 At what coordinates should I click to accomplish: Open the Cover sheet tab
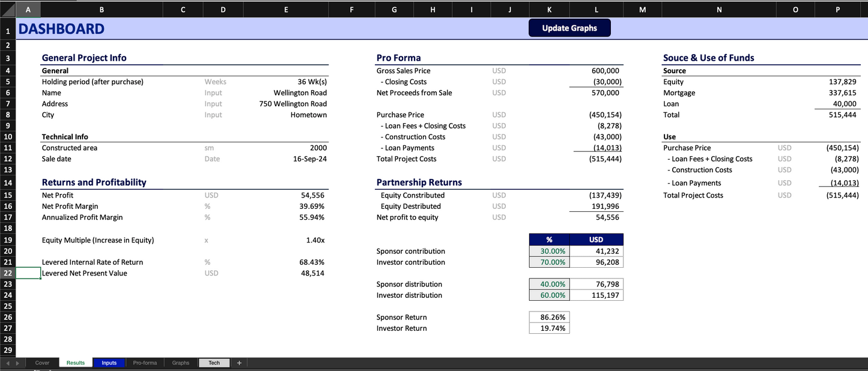click(x=42, y=363)
